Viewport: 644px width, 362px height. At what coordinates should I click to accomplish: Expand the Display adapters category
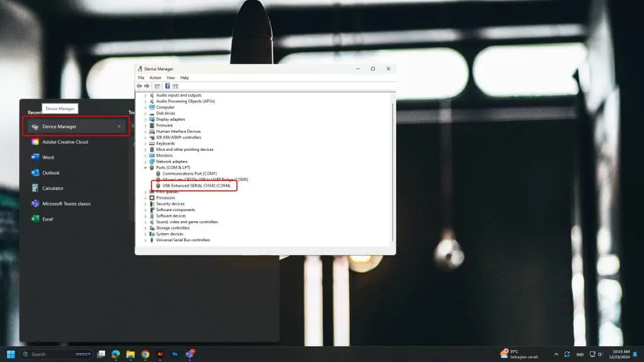coord(145,119)
